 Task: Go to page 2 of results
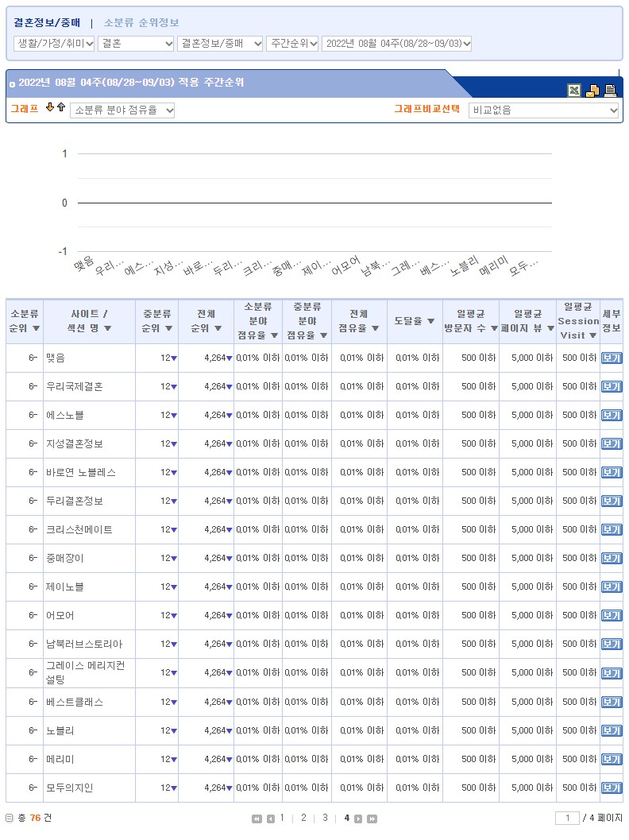click(303, 818)
